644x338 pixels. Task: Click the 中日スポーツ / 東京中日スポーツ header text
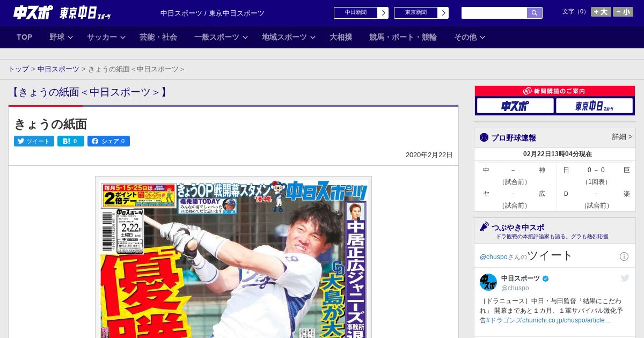point(213,13)
